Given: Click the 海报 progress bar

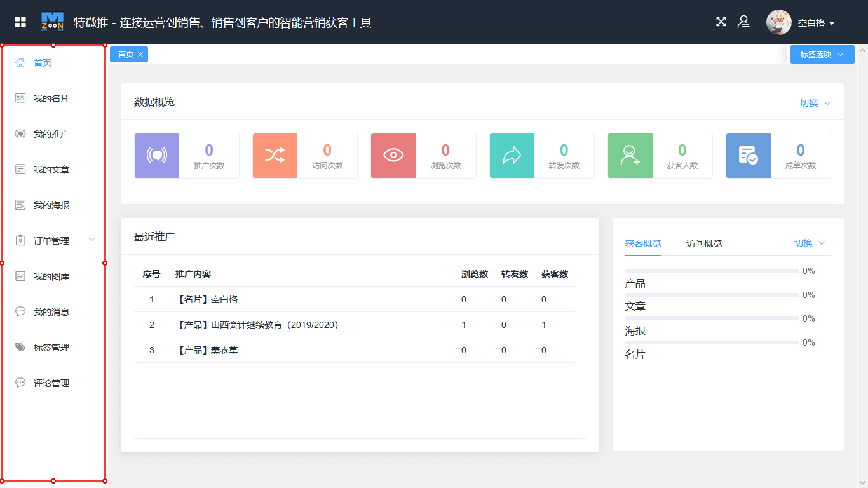Looking at the screenshot, I should (712, 318).
